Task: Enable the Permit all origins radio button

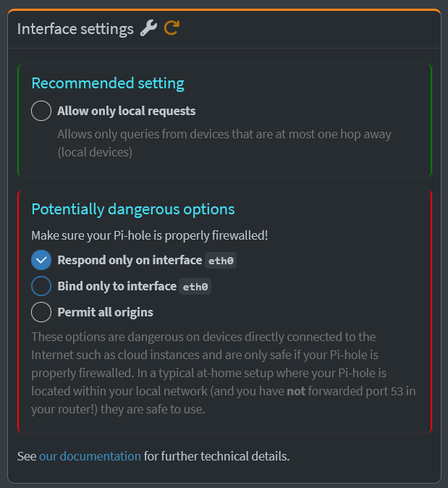Action: pyautogui.click(x=41, y=312)
